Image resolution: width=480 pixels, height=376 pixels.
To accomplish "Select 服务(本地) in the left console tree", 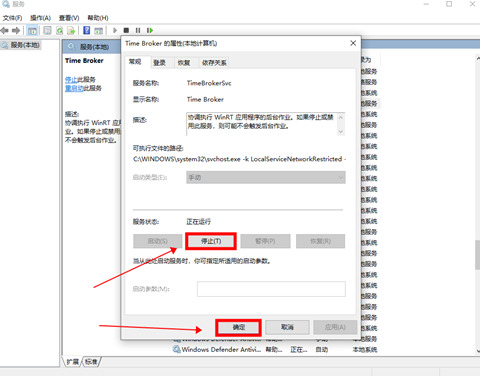I will [25, 45].
